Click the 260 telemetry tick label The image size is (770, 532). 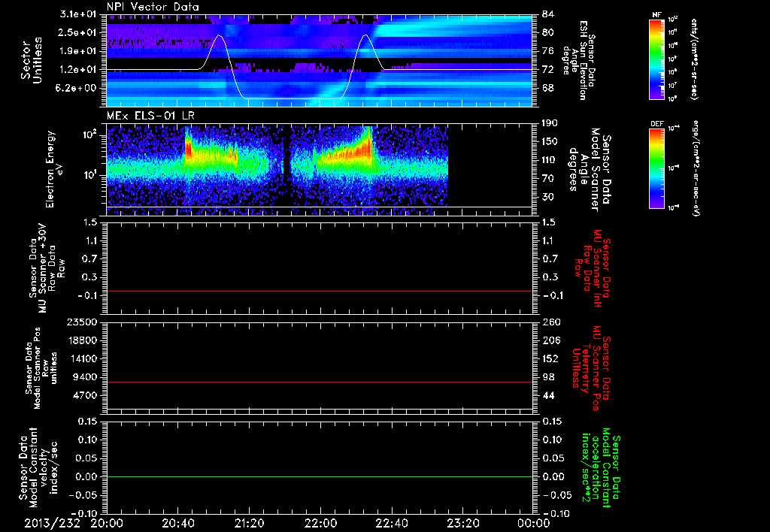point(551,322)
